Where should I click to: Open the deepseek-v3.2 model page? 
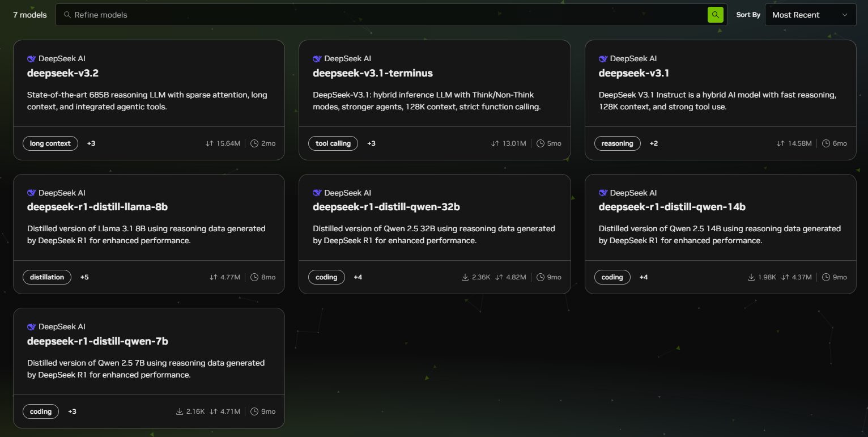click(63, 73)
